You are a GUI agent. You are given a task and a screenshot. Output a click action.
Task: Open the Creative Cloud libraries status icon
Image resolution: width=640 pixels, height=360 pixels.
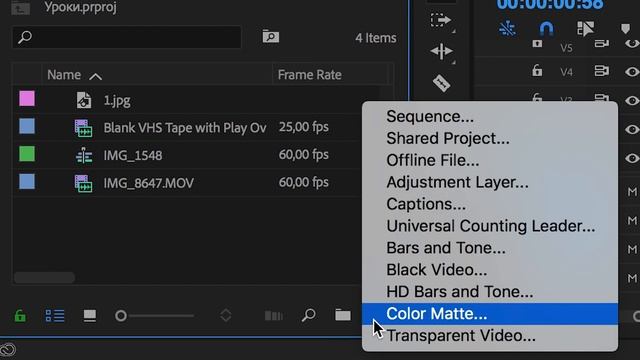pos(8,350)
